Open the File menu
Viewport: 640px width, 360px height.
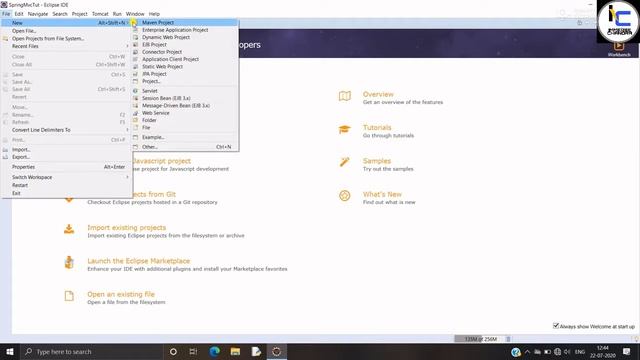click(x=6, y=14)
